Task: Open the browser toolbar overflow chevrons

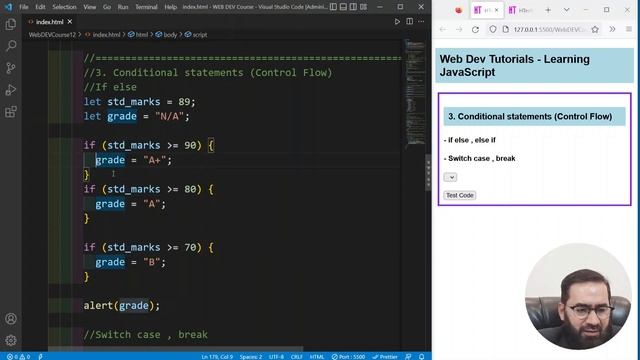Action: pos(612,29)
